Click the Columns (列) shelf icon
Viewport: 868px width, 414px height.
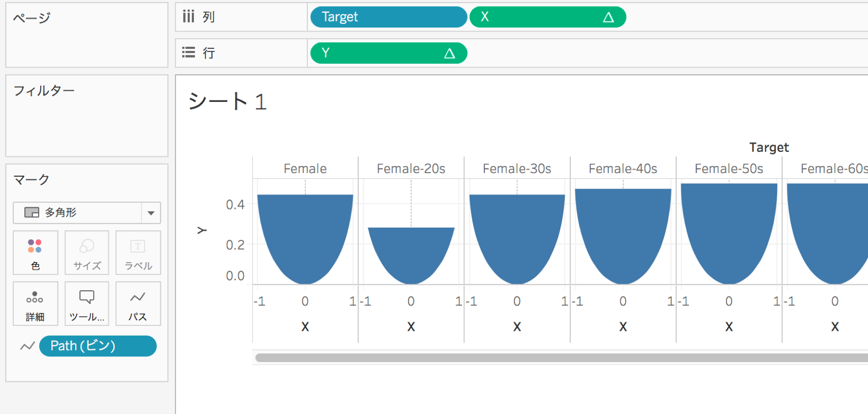click(189, 17)
